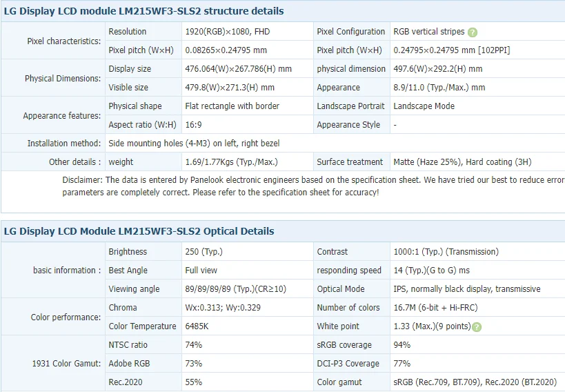
Task: Click the Appearance features row header
Action: point(62,116)
